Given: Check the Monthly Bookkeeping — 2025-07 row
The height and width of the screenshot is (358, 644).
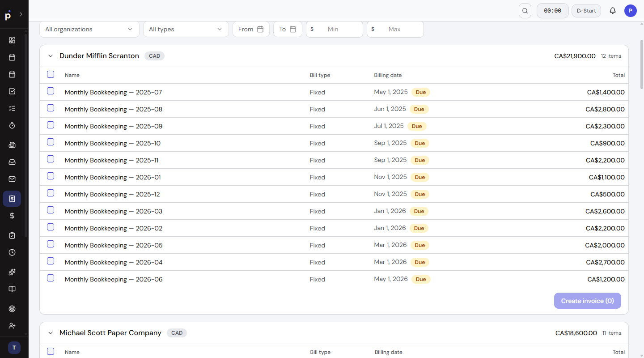Looking at the screenshot, I should pos(51,91).
